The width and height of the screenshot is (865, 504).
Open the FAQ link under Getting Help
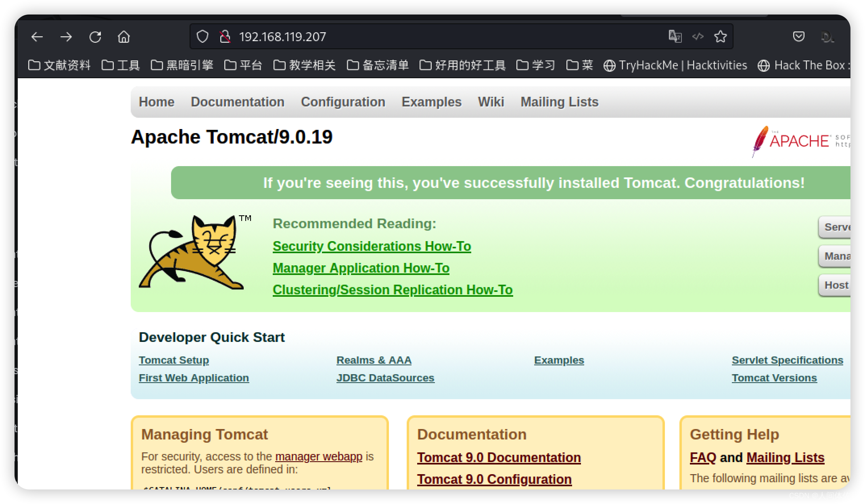coord(703,458)
